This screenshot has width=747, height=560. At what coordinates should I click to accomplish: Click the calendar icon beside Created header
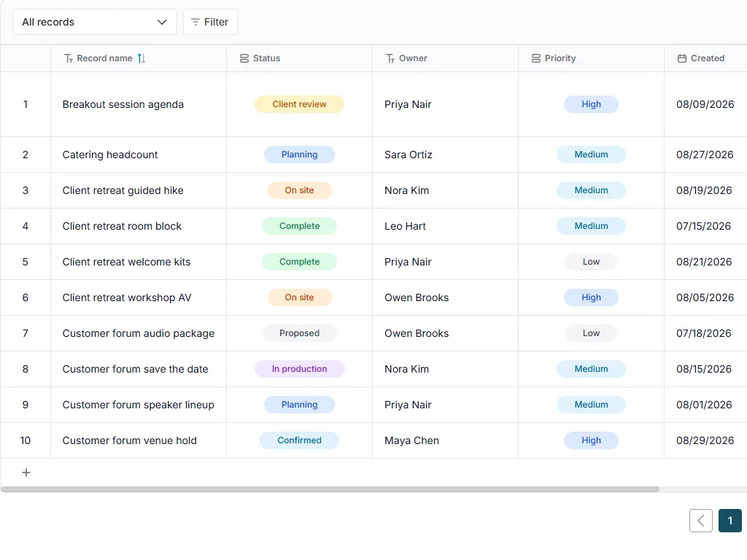pyautogui.click(x=682, y=58)
